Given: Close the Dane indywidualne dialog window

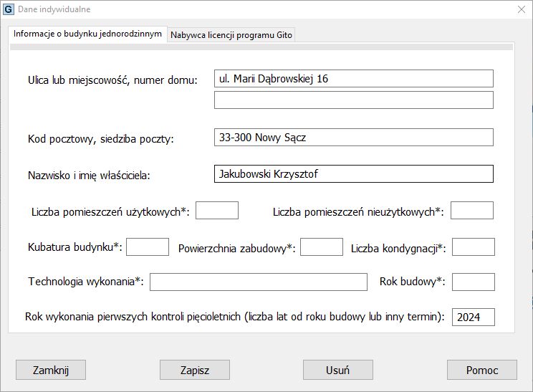Looking at the screenshot, I should [521, 9].
